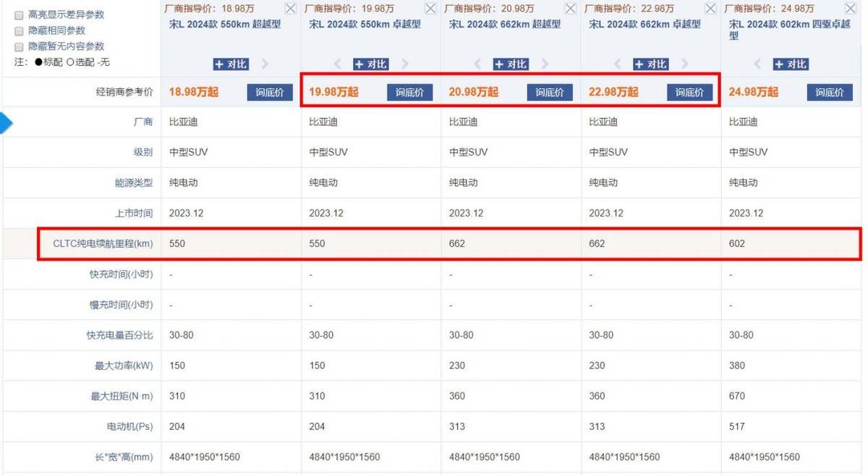This screenshot has width=868, height=475.
Task: Add 602km 四驱卓越型 to compare via +对比
Action: click(791, 64)
